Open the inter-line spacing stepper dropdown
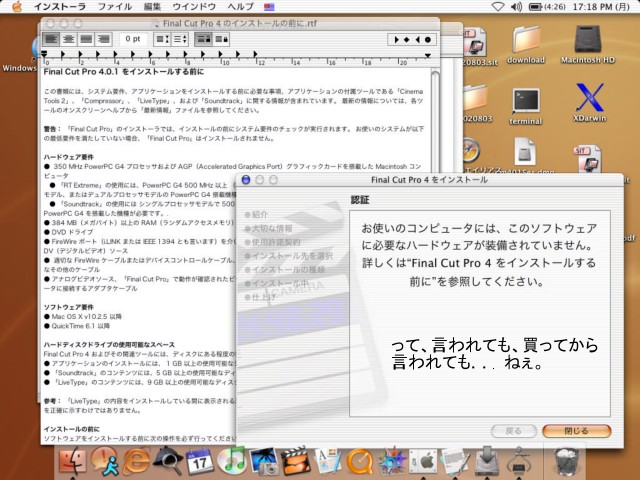 (x=180, y=39)
